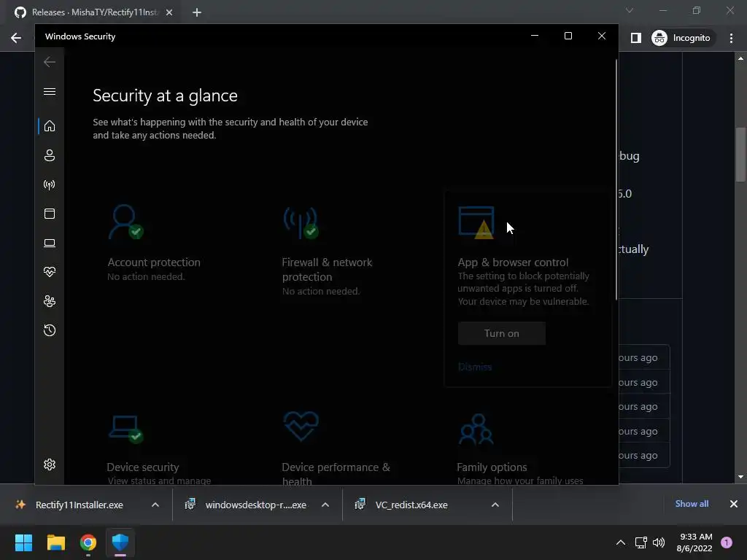Click the Device security tile icon
Viewport: 747px width, 560px height.
125,429
